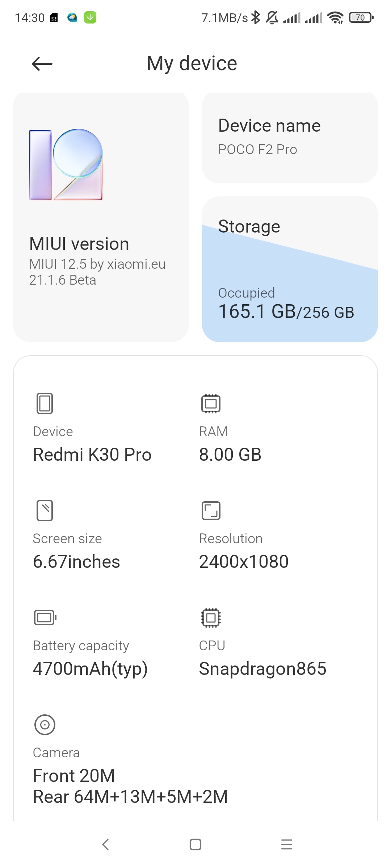Screen dimensions: 391x868
Task: Tap the RAM chip icon
Action: [211, 403]
